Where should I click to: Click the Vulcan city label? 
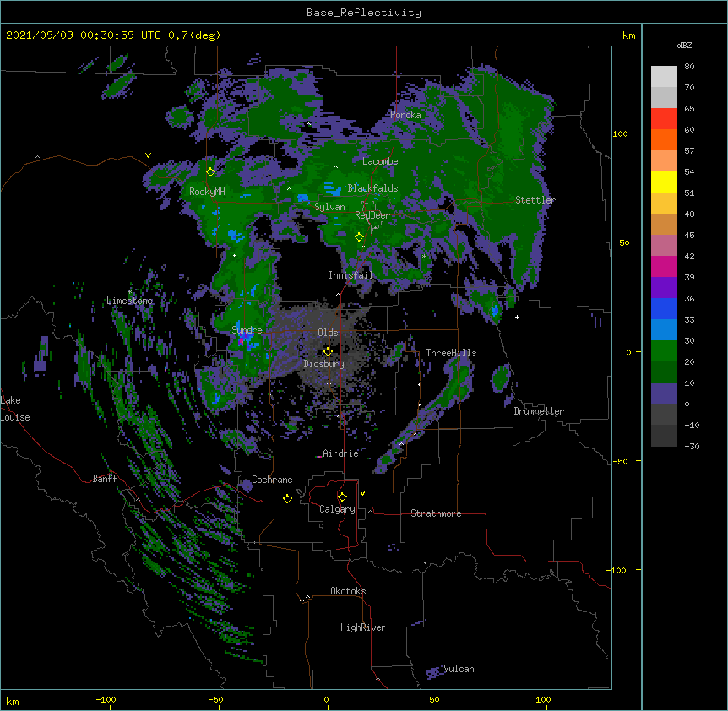point(459,669)
